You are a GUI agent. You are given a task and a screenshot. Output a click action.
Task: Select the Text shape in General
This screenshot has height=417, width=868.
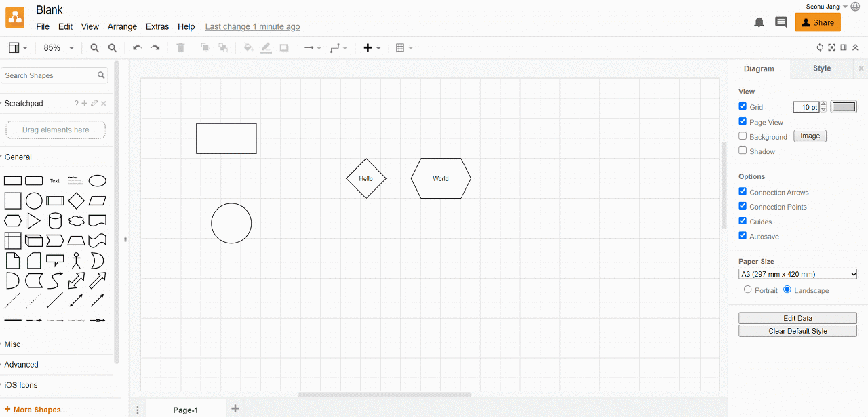(x=55, y=181)
